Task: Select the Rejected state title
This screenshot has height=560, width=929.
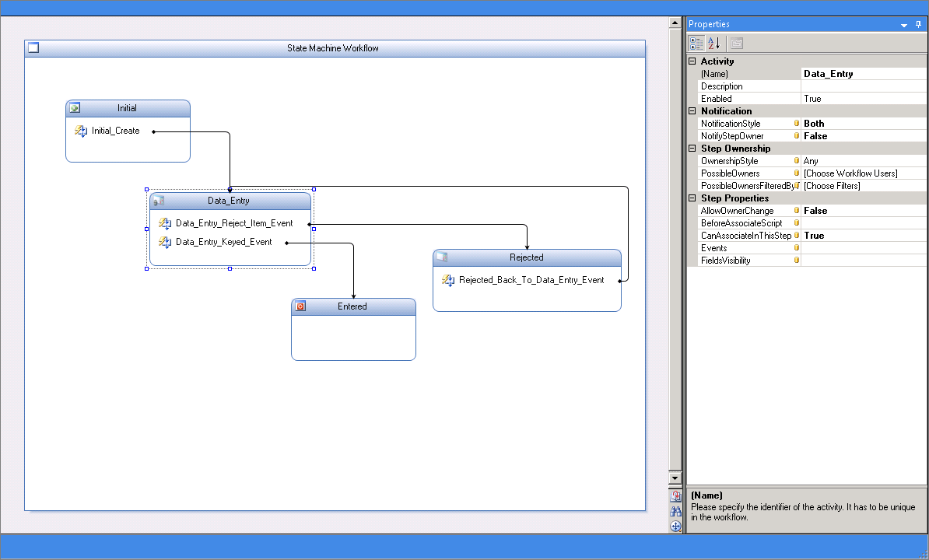Action: click(x=526, y=257)
